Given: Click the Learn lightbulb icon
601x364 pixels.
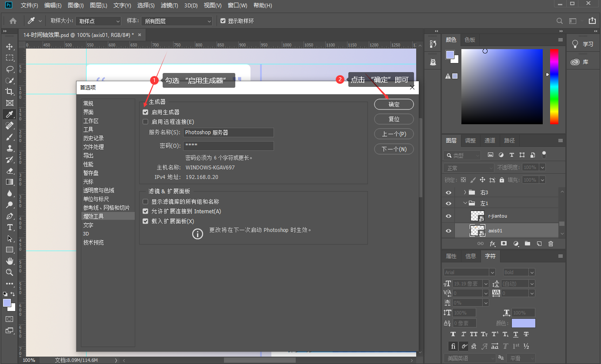Looking at the screenshot, I should point(575,44).
